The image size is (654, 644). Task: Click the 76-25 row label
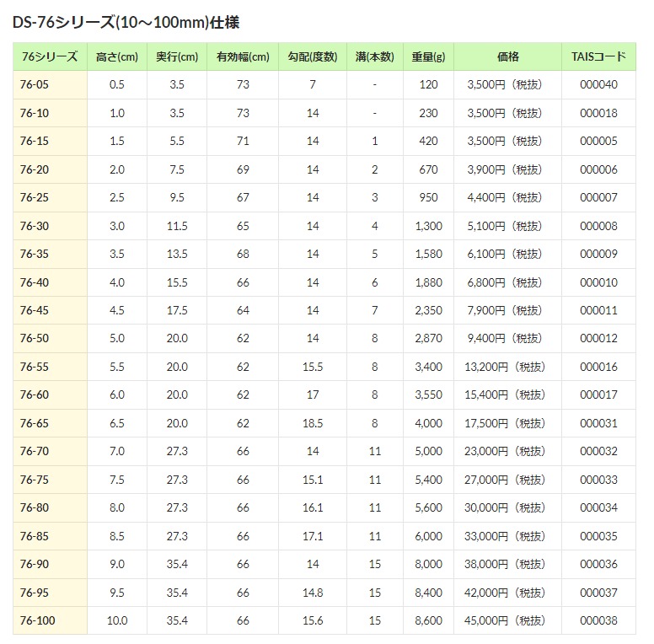[x=35, y=197]
